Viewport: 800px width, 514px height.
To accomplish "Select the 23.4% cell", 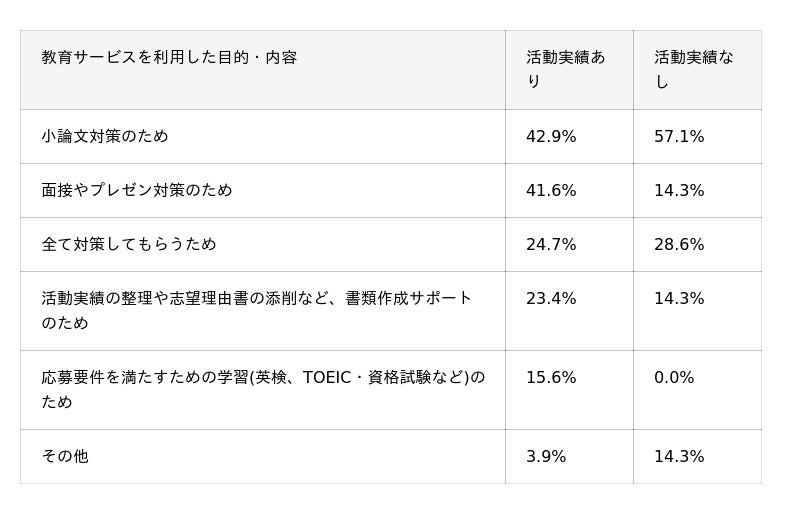I will tap(551, 299).
